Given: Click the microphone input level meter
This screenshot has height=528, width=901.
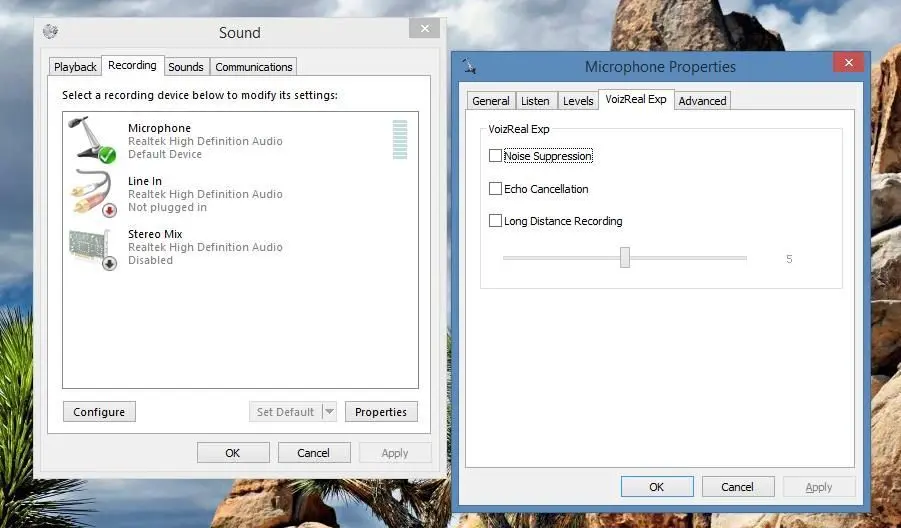Looking at the screenshot, I should [x=400, y=140].
